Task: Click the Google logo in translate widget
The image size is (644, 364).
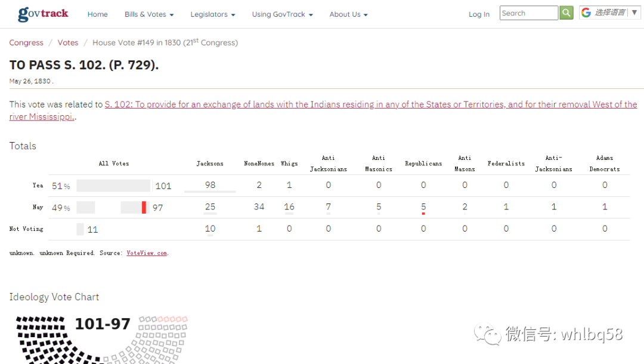Action: tap(586, 13)
